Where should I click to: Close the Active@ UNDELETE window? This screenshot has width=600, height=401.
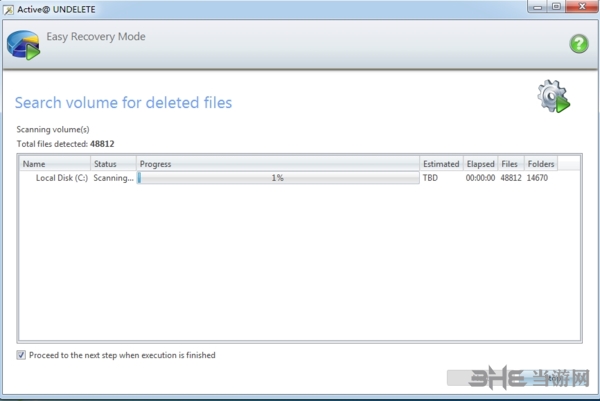point(582,7)
